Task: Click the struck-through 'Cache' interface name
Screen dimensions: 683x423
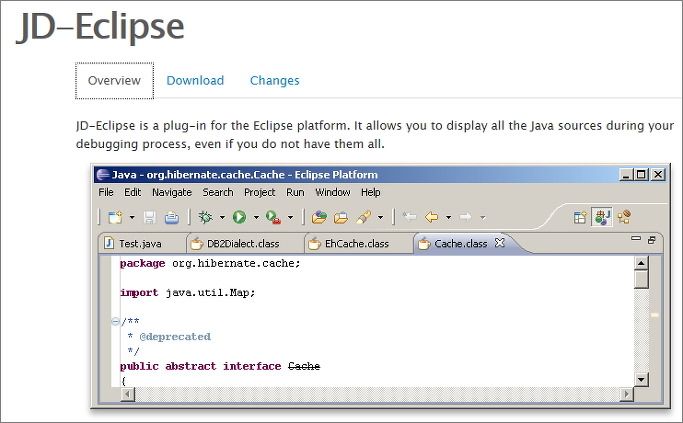Action: pyautogui.click(x=304, y=366)
